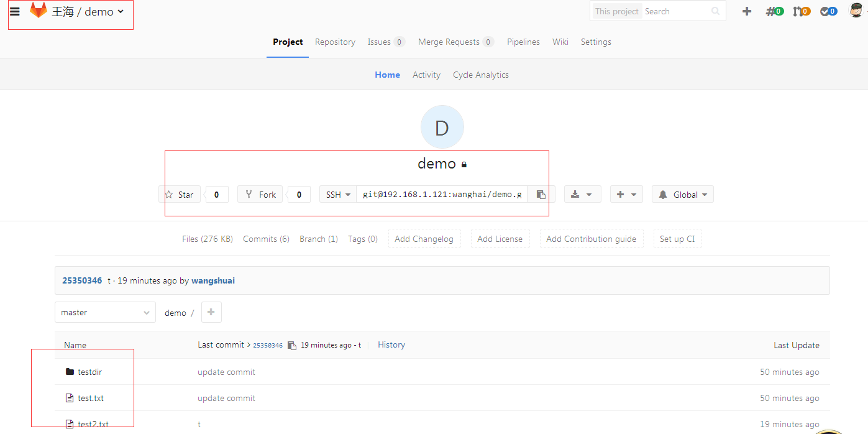This screenshot has height=434, width=868.
Task: Open the History link
Action: (391, 345)
